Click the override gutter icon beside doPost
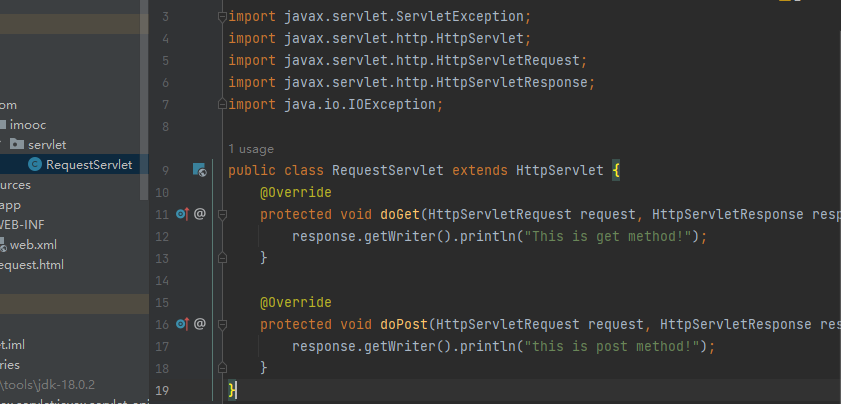The width and height of the screenshot is (841, 404). tap(181, 324)
